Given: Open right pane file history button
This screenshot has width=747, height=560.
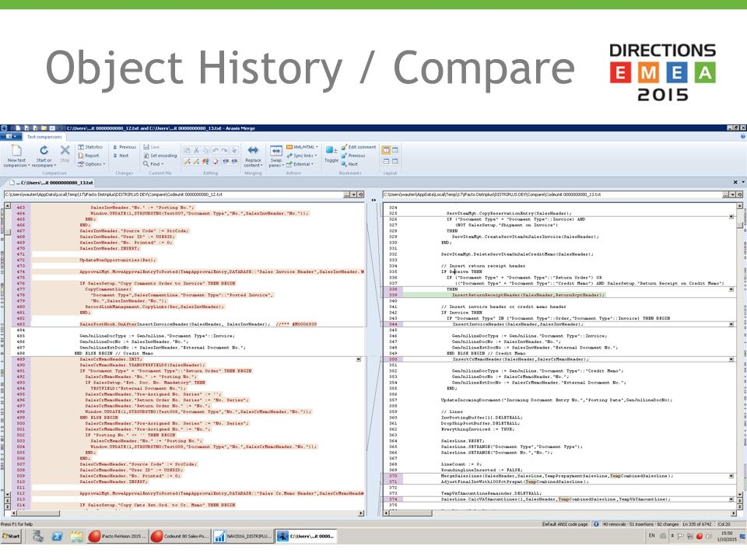Looking at the screenshot, I should coord(739,194).
